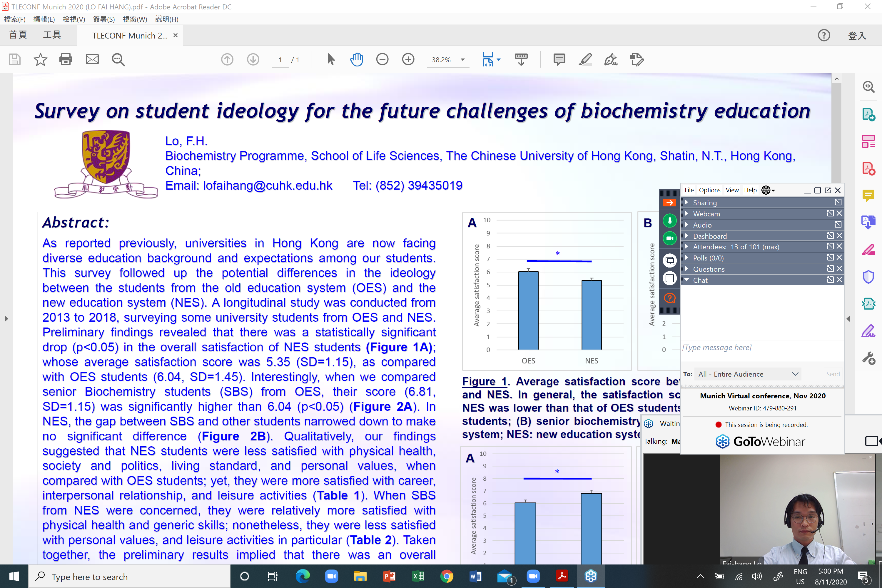
Task: Turn off the GoToWebinar webcam button
Action: (669, 238)
